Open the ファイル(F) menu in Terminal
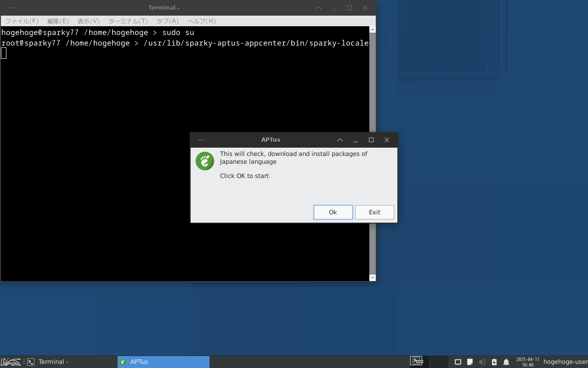 click(x=22, y=21)
